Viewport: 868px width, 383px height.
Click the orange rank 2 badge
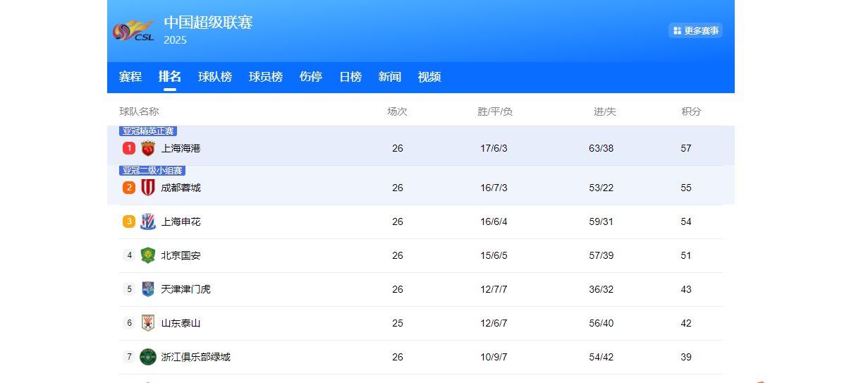[x=129, y=188]
